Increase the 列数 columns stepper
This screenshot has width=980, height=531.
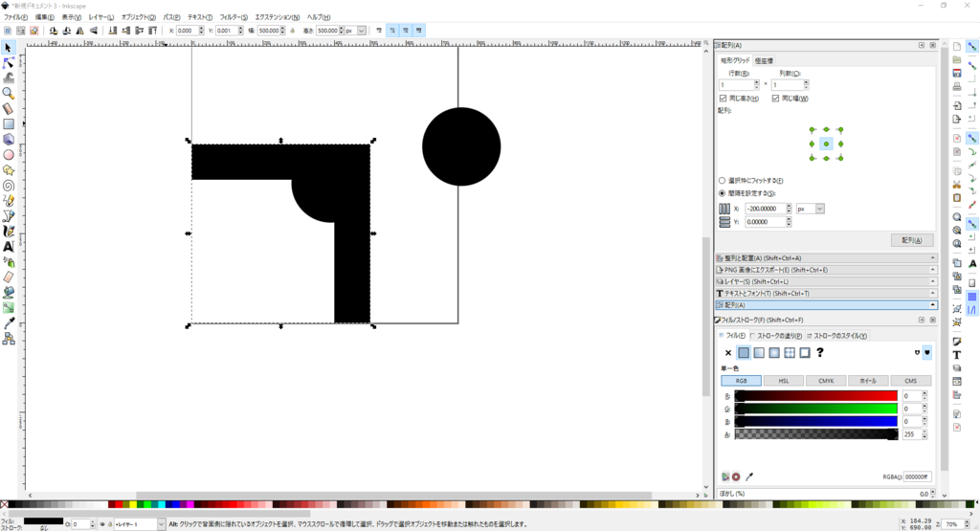click(806, 82)
